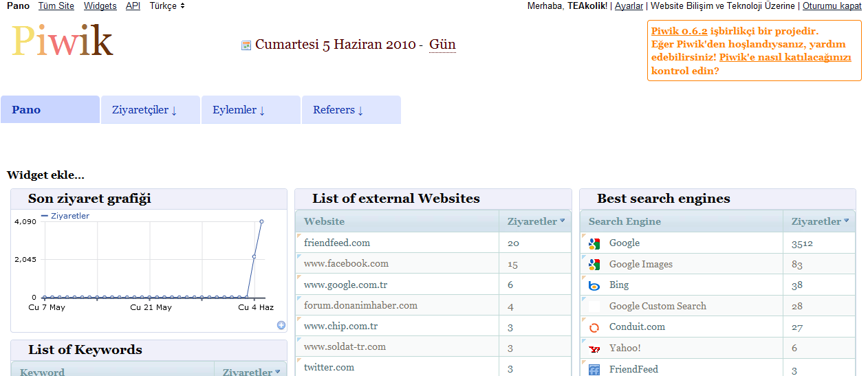Click the Google search engine icon

click(594, 243)
